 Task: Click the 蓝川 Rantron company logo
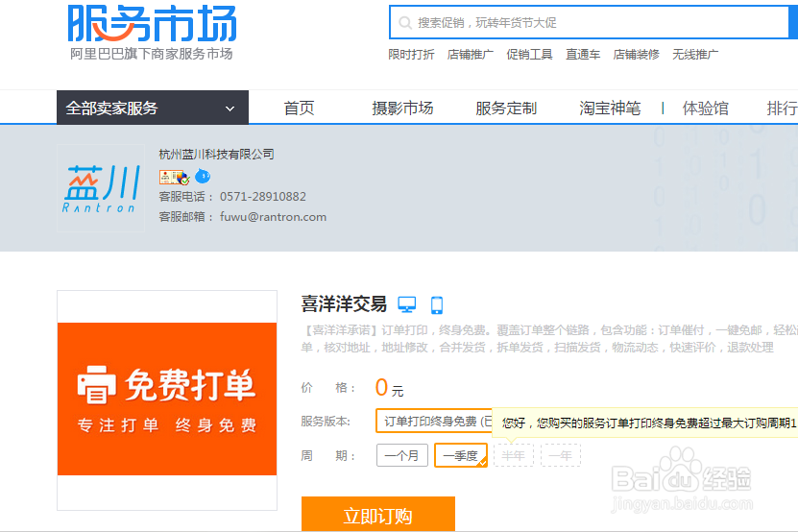pyautogui.click(x=101, y=188)
